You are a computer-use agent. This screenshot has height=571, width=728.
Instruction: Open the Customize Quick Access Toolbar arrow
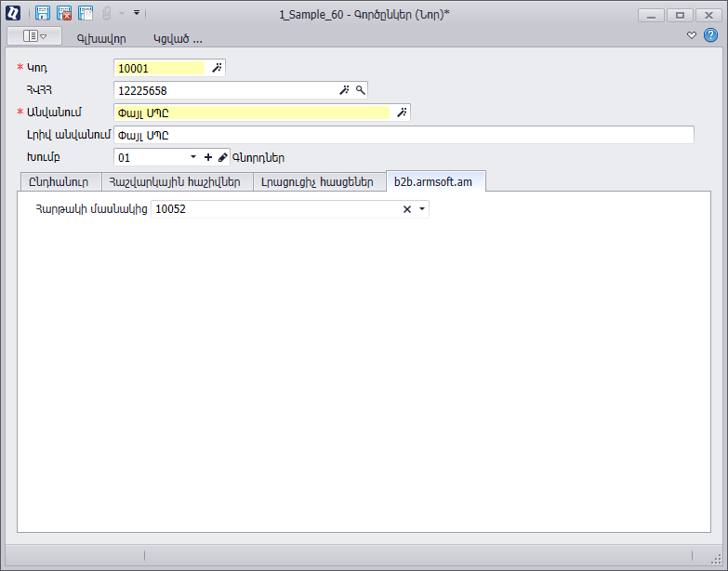pos(137,13)
